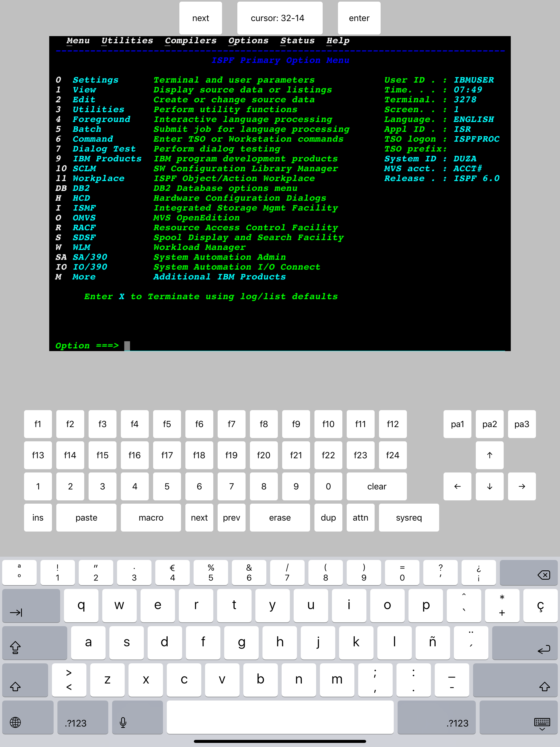Tap the up arrow key

(489, 455)
